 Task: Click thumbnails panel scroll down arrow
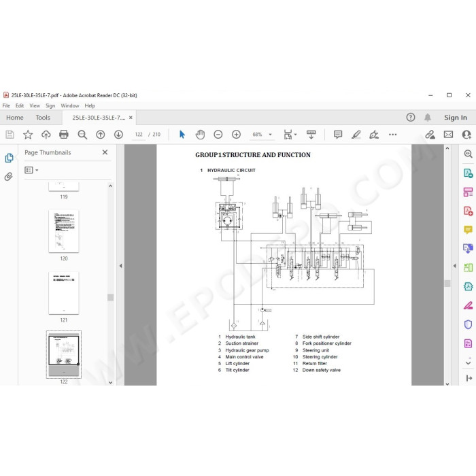pos(110,382)
